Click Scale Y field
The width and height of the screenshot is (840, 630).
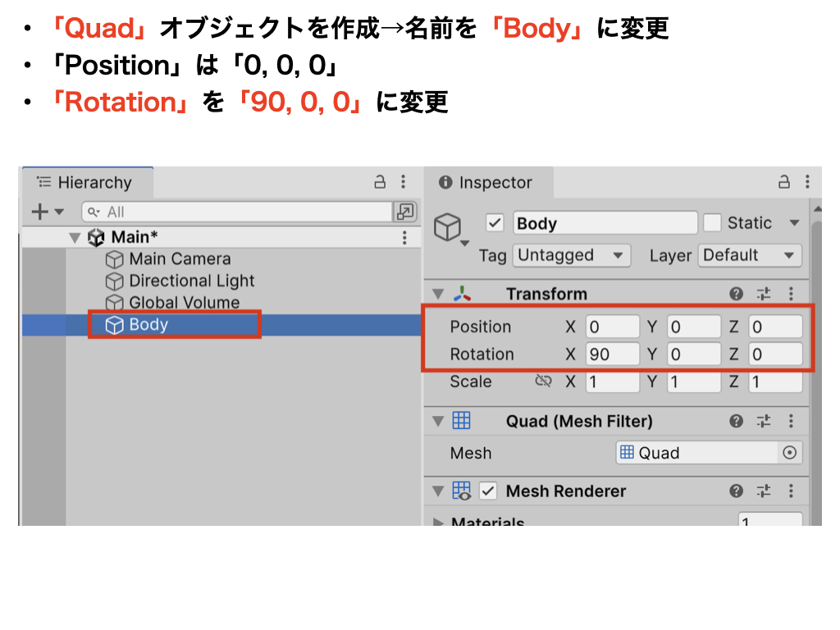point(694,381)
